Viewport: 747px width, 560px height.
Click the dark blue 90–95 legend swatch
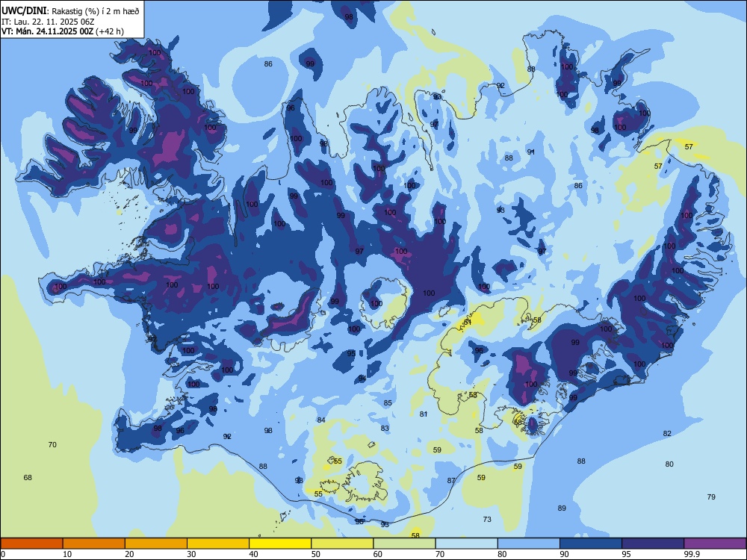pos(591,544)
